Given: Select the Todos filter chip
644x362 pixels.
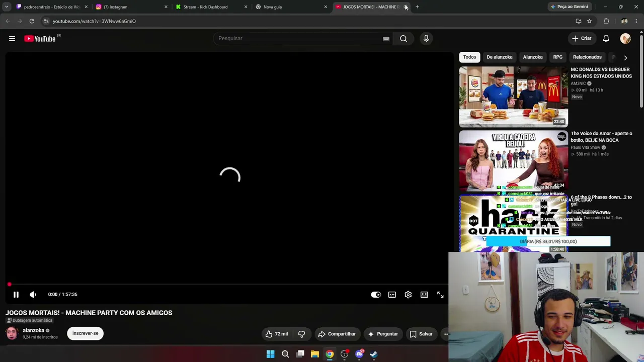Looking at the screenshot, I should click(x=469, y=57).
